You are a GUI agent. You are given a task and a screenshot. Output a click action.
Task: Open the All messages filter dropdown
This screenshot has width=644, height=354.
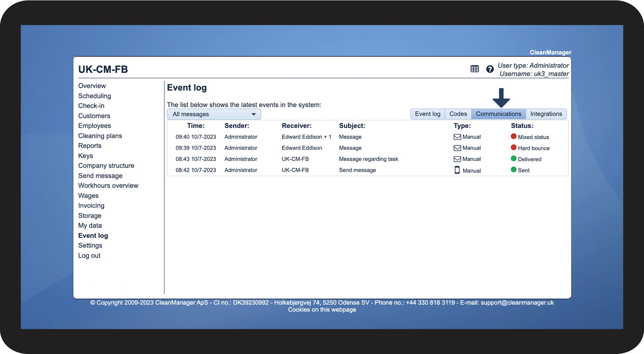(214, 114)
